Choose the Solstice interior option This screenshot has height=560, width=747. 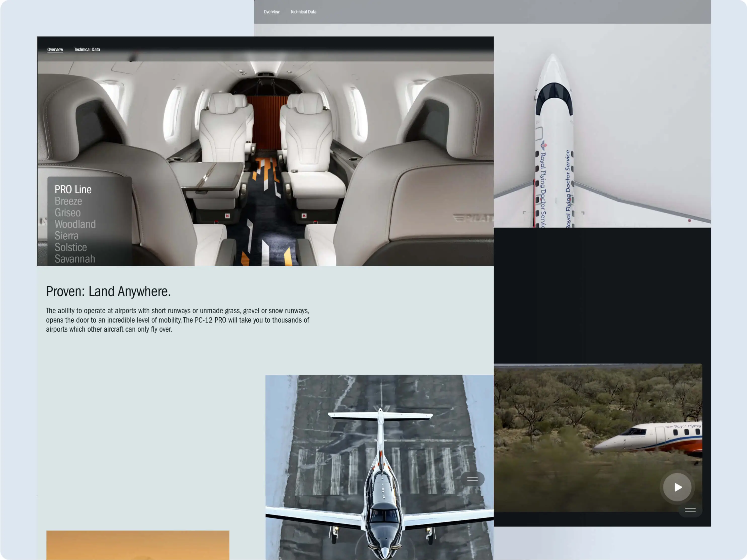pos(71,247)
